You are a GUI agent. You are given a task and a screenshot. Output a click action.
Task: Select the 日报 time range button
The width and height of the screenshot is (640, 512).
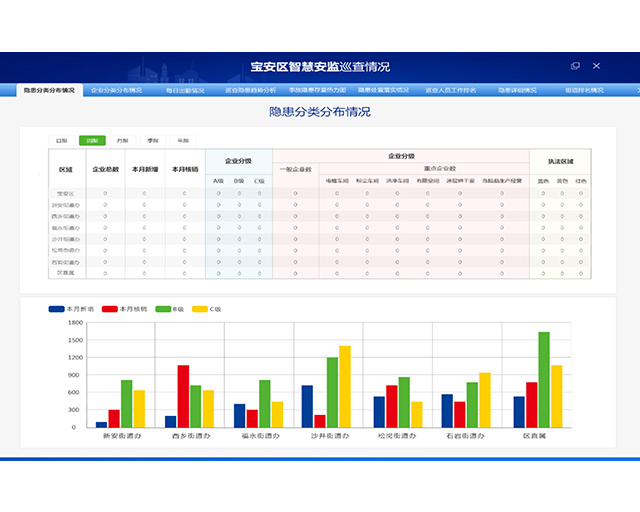[x=62, y=141]
